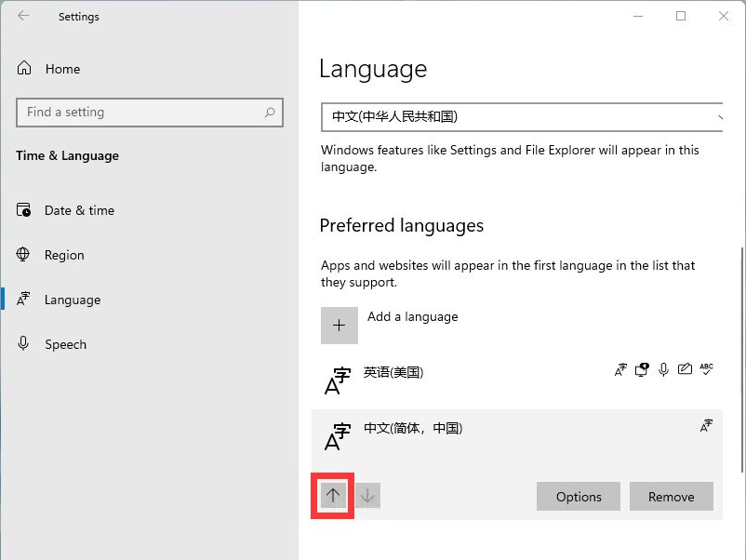746x560 pixels.
Task: Expand the Windows display language dropdown
Action: (522, 117)
